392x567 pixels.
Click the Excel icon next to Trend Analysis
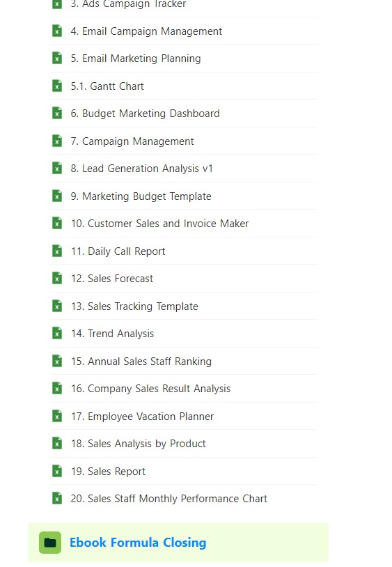57,333
